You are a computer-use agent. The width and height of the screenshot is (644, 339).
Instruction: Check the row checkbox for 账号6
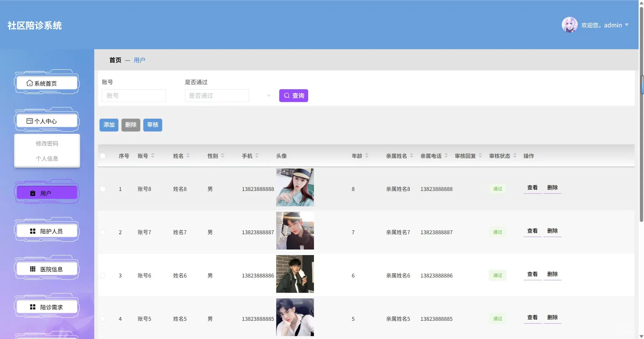click(103, 275)
